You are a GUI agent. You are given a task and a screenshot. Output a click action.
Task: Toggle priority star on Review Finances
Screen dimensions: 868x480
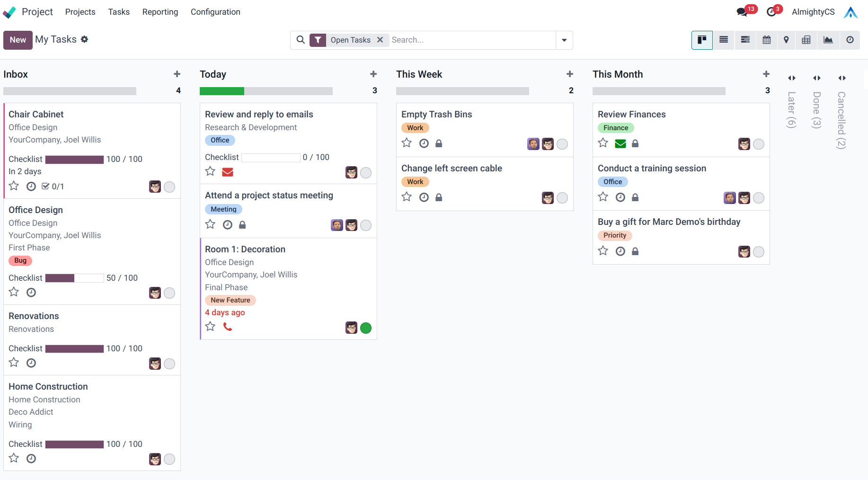603,143
